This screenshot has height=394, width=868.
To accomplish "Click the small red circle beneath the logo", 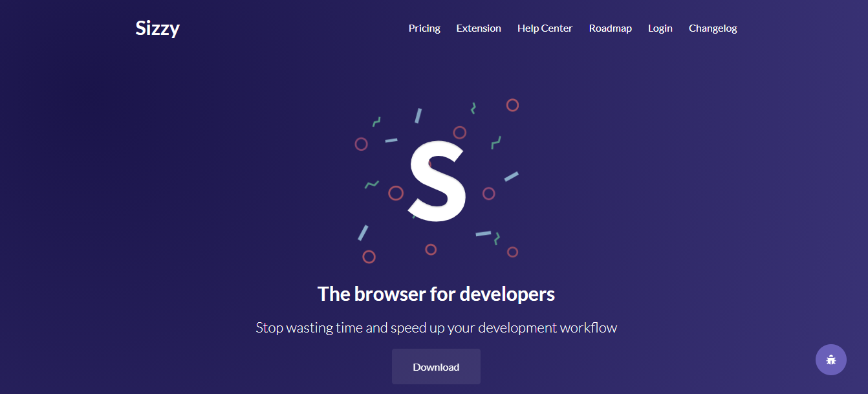I will pyautogui.click(x=369, y=255).
